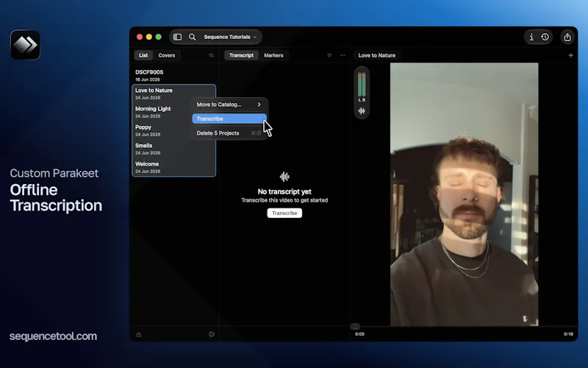Click transcript filter icon
The image size is (588, 368).
click(329, 55)
